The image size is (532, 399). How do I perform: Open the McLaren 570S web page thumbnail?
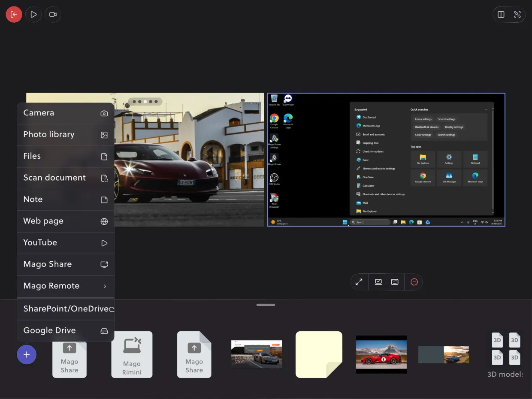click(257, 354)
